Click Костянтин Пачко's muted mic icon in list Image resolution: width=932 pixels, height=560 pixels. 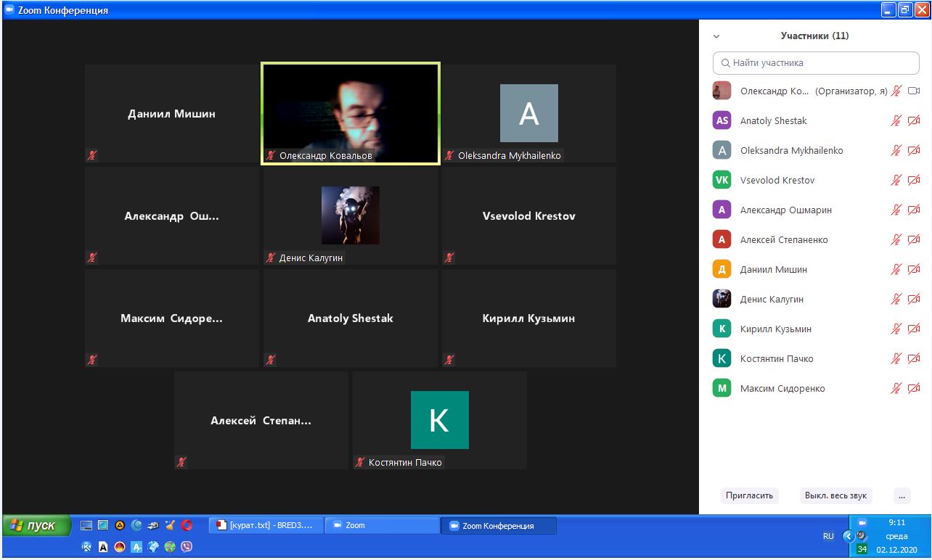coord(896,358)
